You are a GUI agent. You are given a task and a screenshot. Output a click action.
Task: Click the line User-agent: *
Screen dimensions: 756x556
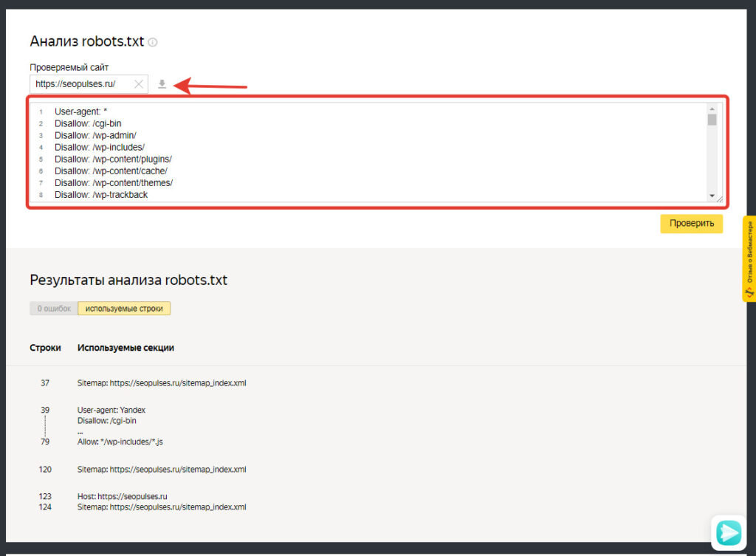[80, 111]
